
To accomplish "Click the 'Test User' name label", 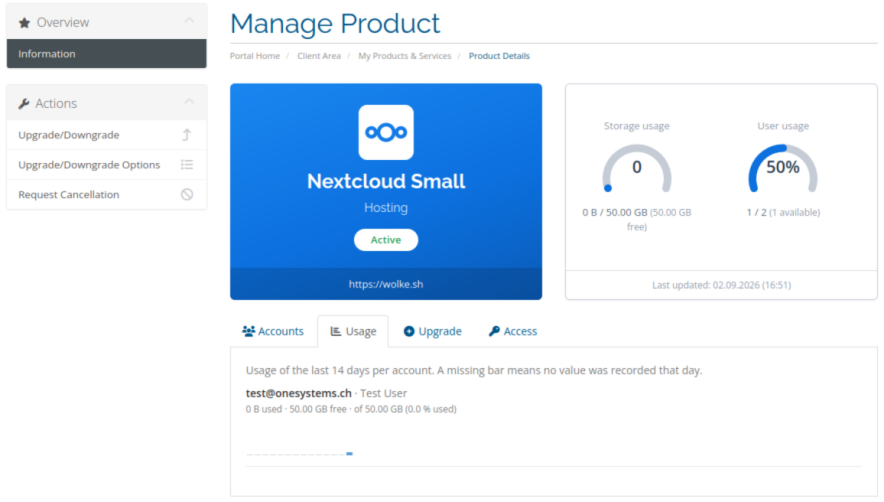I will click(383, 393).
